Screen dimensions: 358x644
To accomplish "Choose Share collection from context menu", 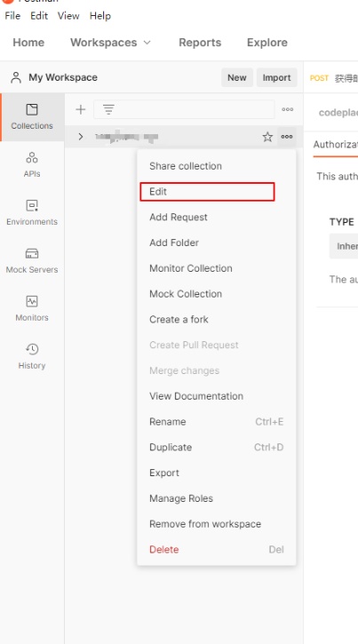I will tap(217, 166).
